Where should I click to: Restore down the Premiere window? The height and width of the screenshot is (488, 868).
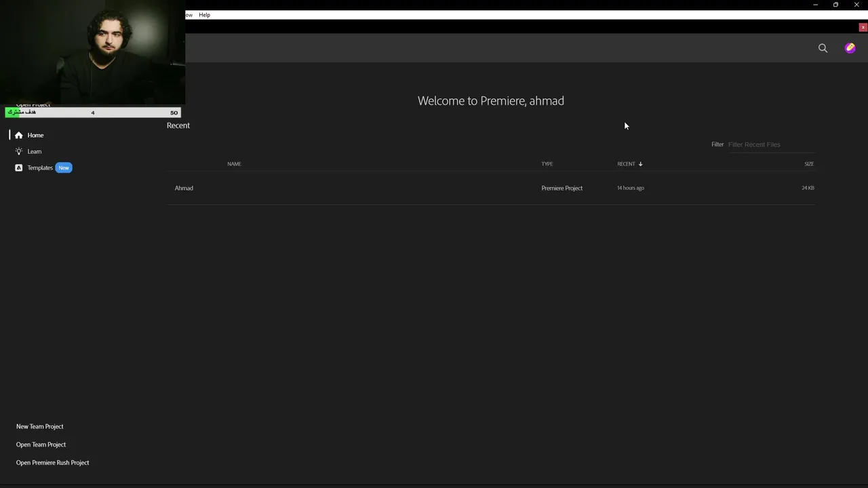pos(835,5)
